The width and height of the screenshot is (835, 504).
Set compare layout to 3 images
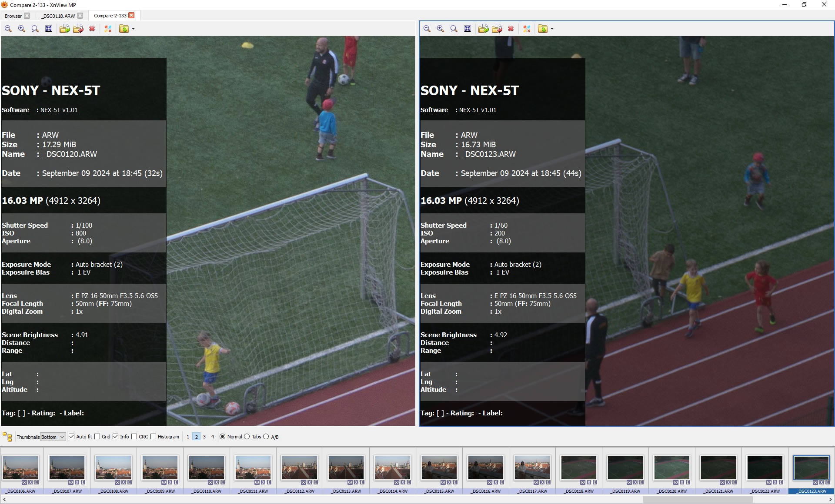tap(204, 437)
